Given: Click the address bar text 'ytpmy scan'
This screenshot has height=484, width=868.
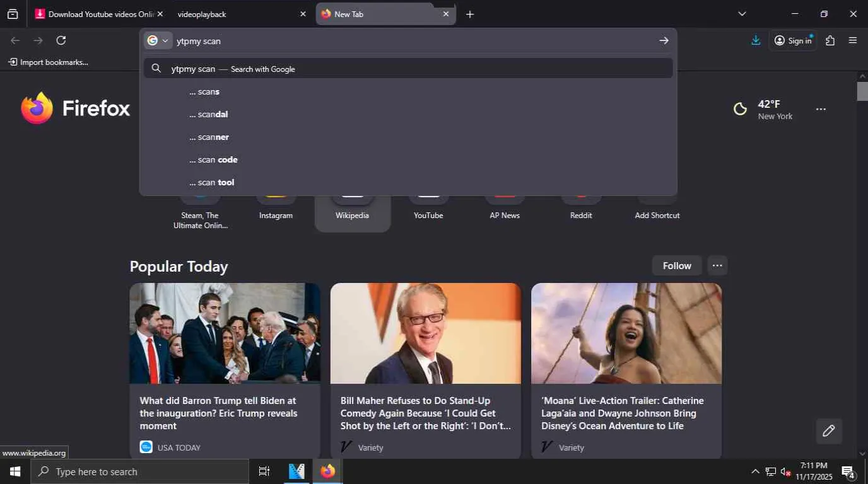Looking at the screenshot, I should pyautogui.click(x=199, y=41).
